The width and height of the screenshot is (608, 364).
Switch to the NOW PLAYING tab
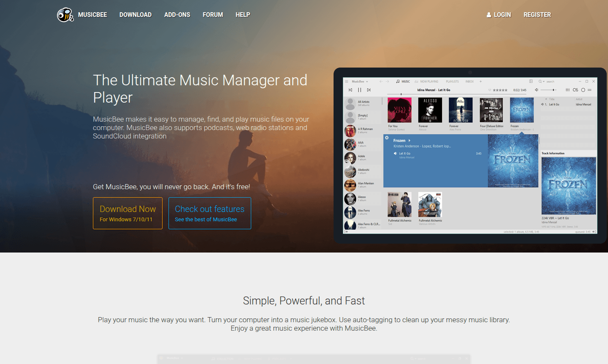(429, 81)
